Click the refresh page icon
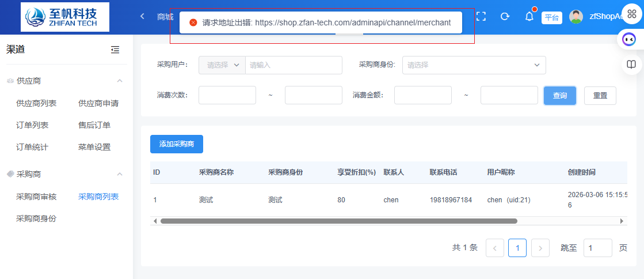 (505, 17)
